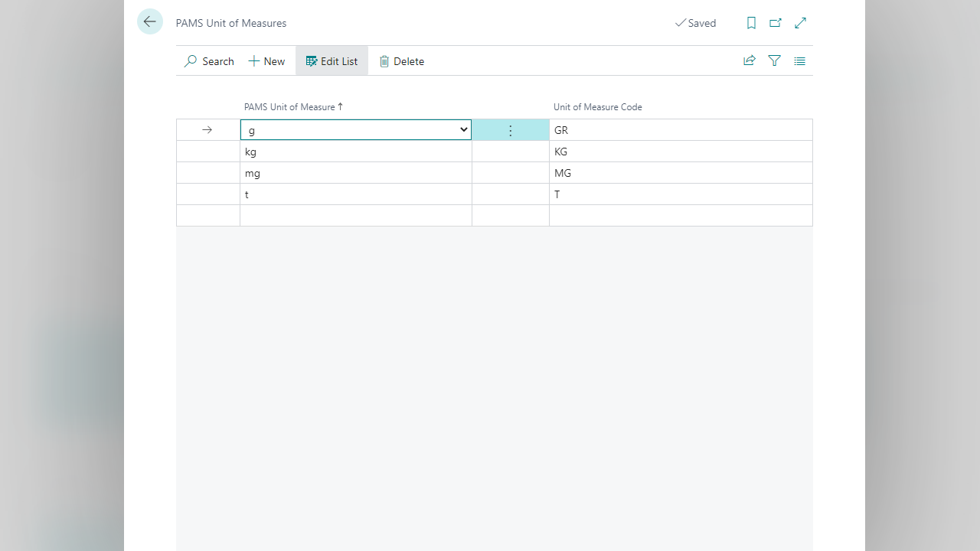980x551 pixels.
Task: Click Search in the action bar
Action: [x=209, y=61]
